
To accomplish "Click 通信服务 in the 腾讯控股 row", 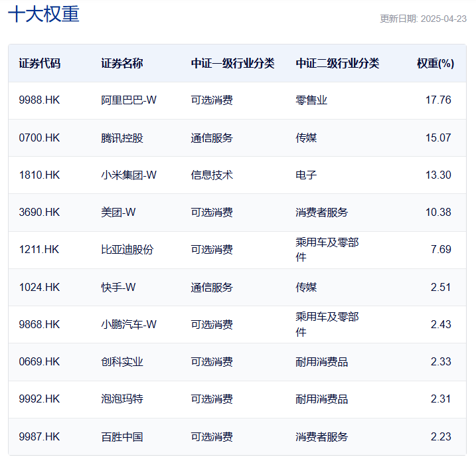I will [212, 138].
